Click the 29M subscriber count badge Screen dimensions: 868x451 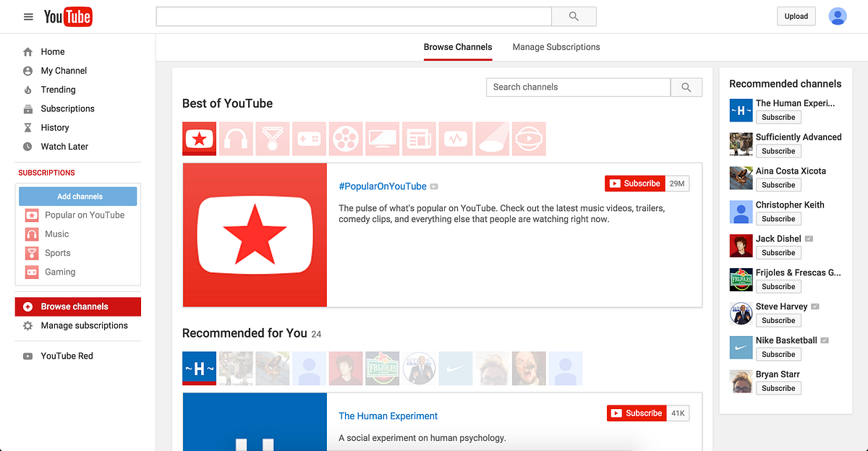[677, 184]
